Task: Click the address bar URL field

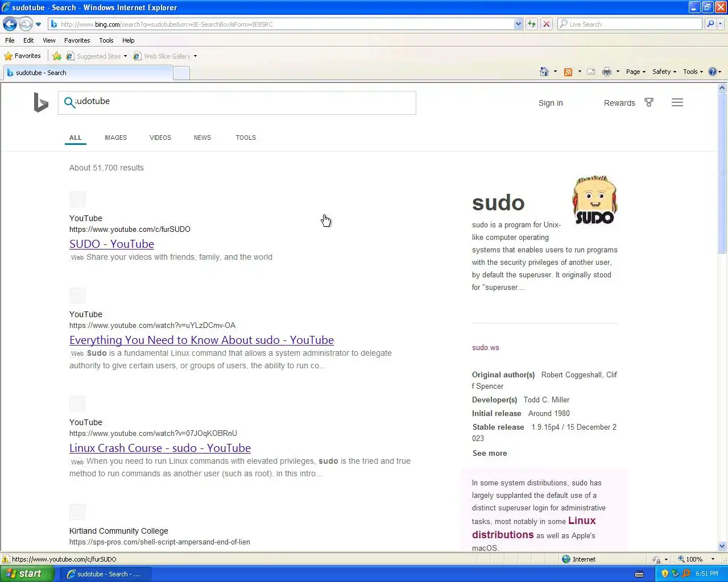Action: [281, 24]
